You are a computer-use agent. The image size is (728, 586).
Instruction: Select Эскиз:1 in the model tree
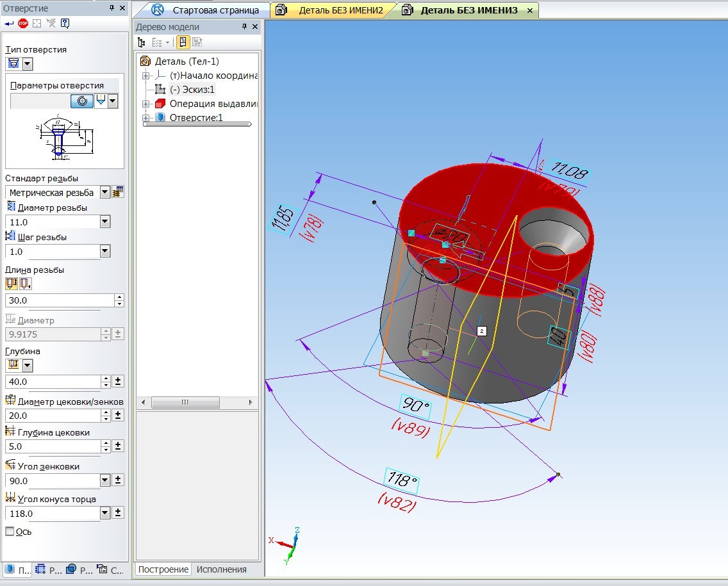[x=192, y=90]
